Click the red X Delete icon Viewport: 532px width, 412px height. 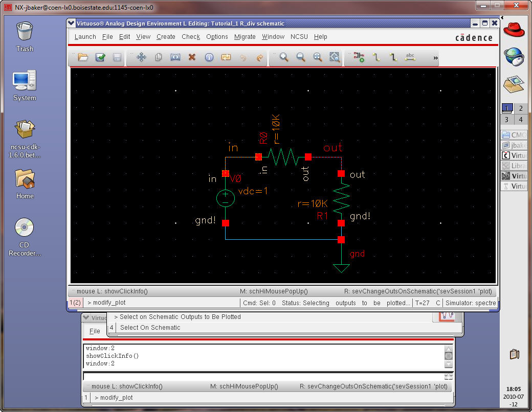point(192,58)
